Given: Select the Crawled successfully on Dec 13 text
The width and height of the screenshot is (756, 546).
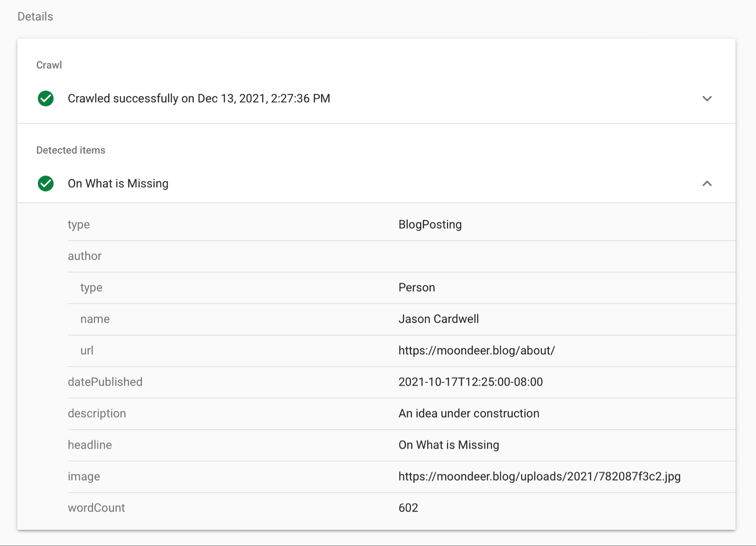Looking at the screenshot, I should tap(199, 99).
